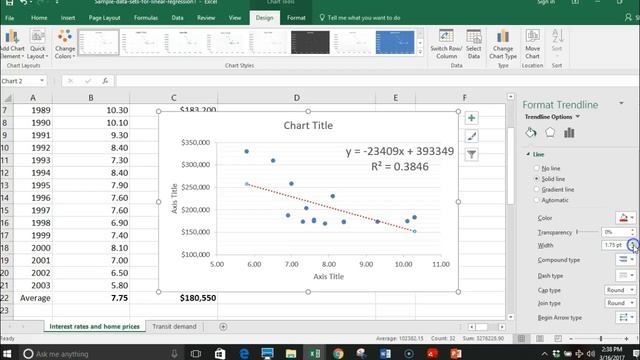
Task: Click Ask me anything search box
Action: pyautogui.click(x=101, y=353)
